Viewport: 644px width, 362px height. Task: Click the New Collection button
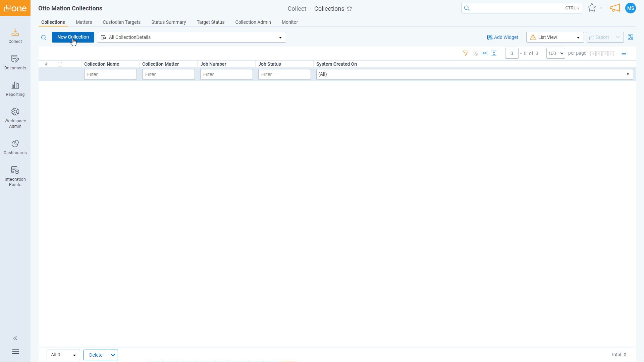(73, 37)
